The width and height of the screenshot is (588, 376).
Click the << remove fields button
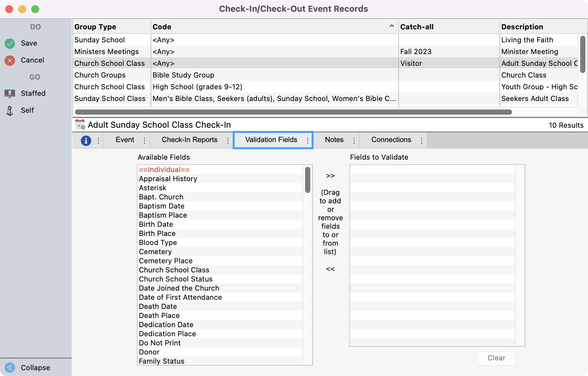coord(330,269)
